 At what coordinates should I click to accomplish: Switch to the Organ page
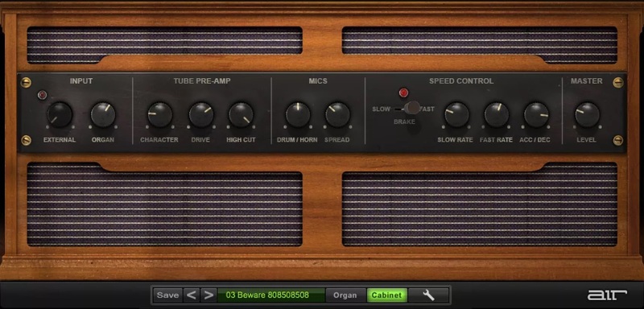(x=345, y=295)
